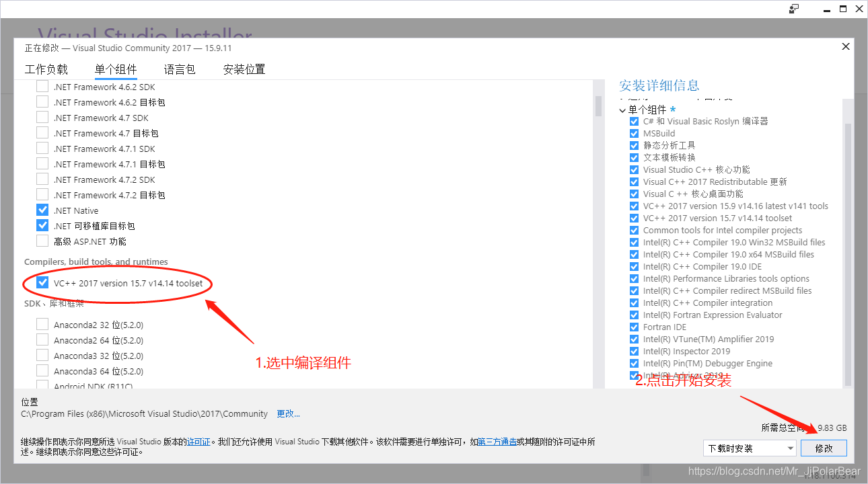868x484 pixels.
Task: Check .NET Framework 4.6.2 目标包
Action: click(42, 102)
